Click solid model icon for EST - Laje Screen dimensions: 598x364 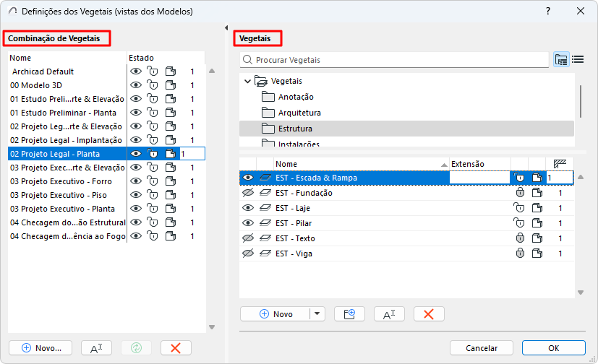[x=537, y=208]
